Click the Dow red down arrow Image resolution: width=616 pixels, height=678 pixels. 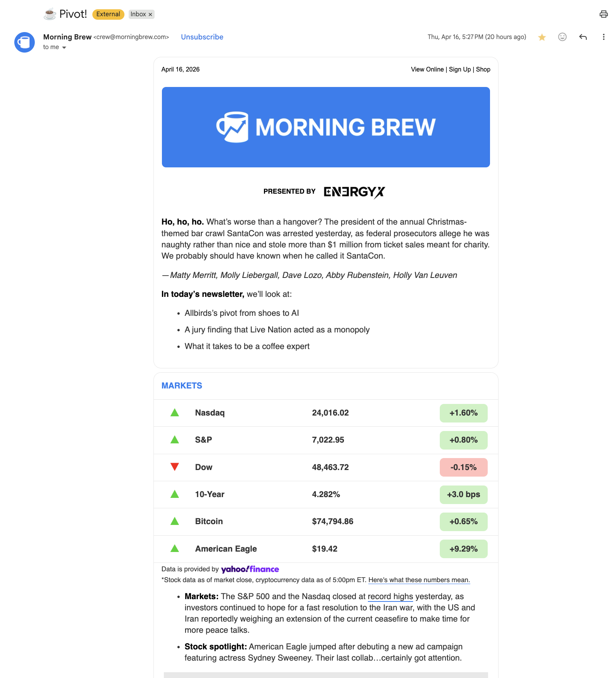[175, 467]
